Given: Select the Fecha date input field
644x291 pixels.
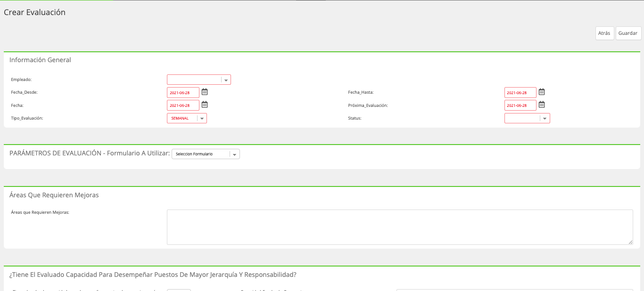Looking at the screenshot, I should pyautogui.click(x=183, y=105).
